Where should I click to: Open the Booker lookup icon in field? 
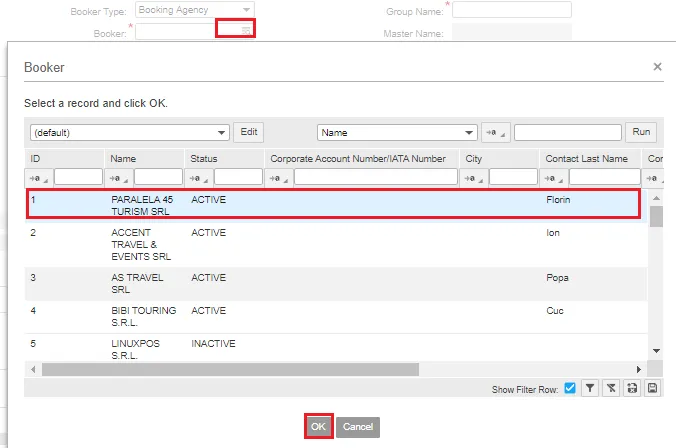[x=246, y=31]
